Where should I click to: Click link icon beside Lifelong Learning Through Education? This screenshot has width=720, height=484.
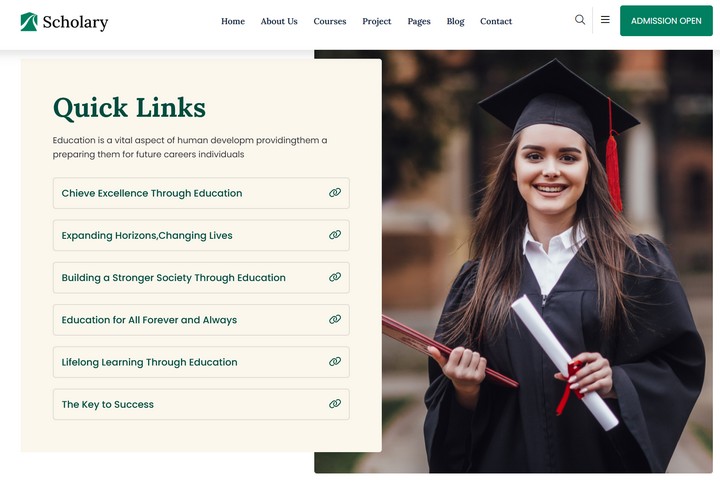coord(335,362)
